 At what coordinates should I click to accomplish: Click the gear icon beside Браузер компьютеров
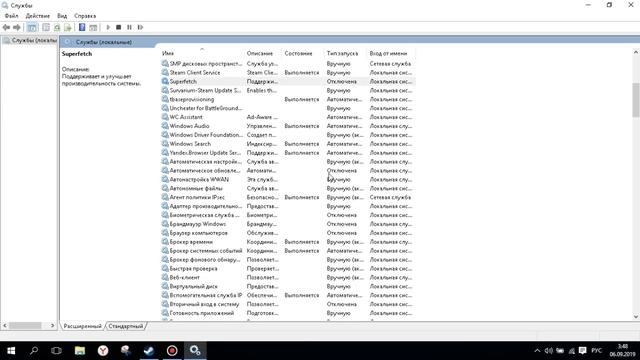(x=165, y=233)
